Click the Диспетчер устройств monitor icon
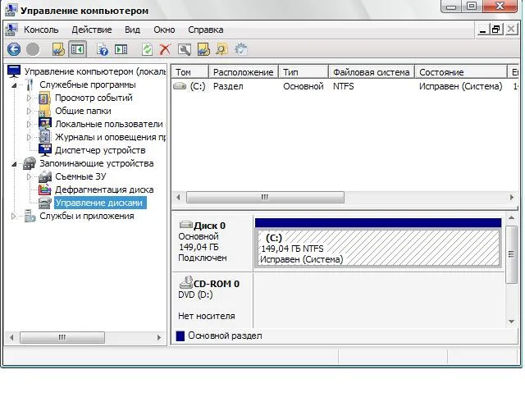The width and height of the screenshot is (525, 420). [x=45, y=150]
